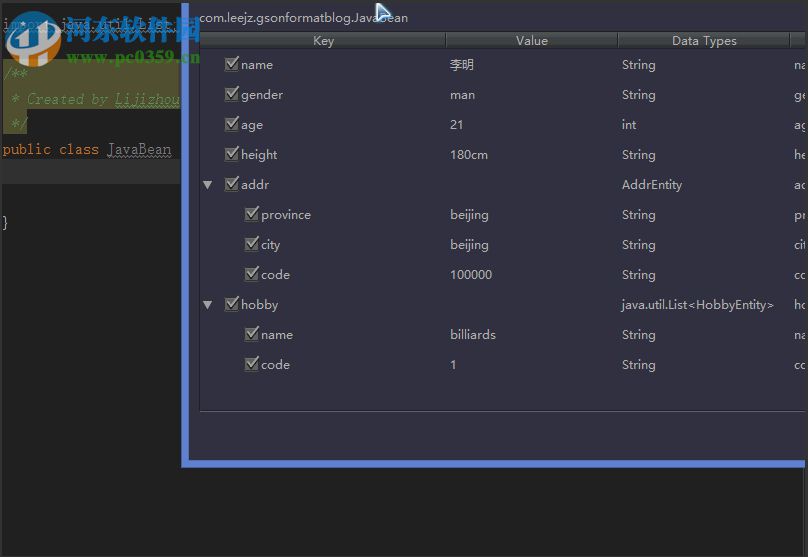Uncheck the top-level name field checkbox
The height and width of the screenshot is (557, 808).
(232, 64)
